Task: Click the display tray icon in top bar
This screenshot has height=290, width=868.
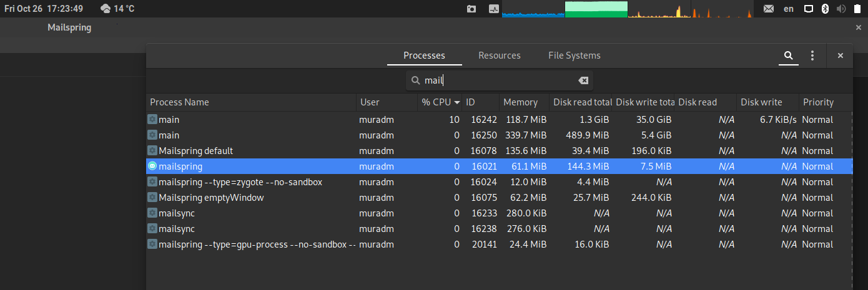Action: tap(808, 9)
